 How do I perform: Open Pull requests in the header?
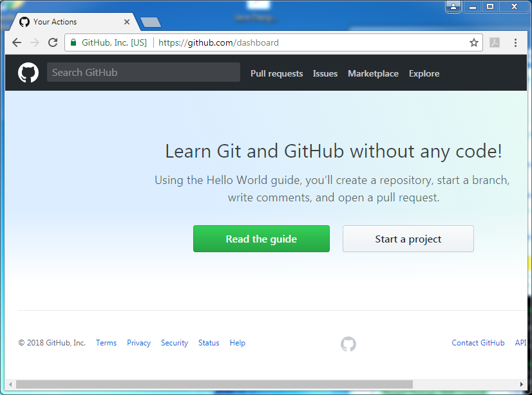tap(276, 73)
